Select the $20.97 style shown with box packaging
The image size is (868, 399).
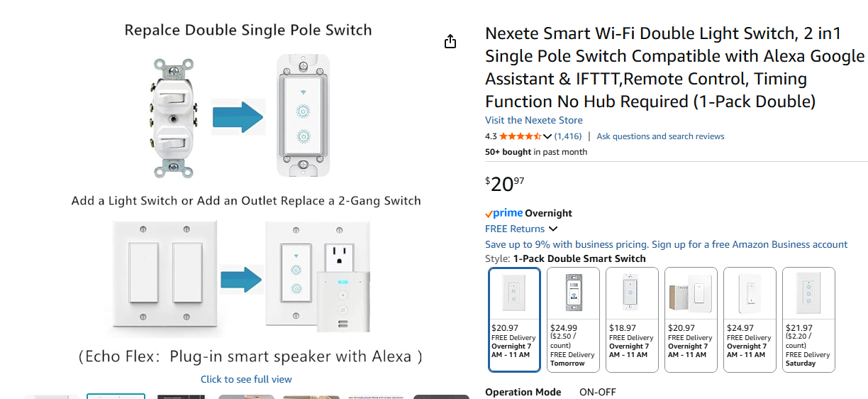(x=691, y=319)
